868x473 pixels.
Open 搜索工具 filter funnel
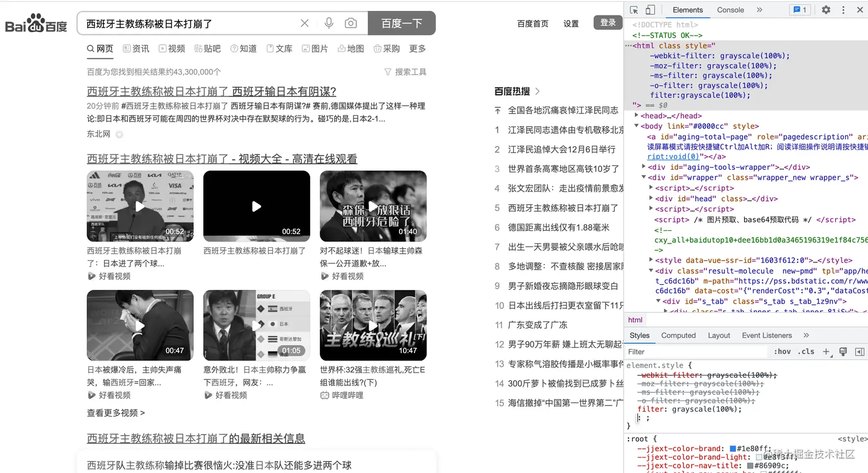[x=405, y=72]
